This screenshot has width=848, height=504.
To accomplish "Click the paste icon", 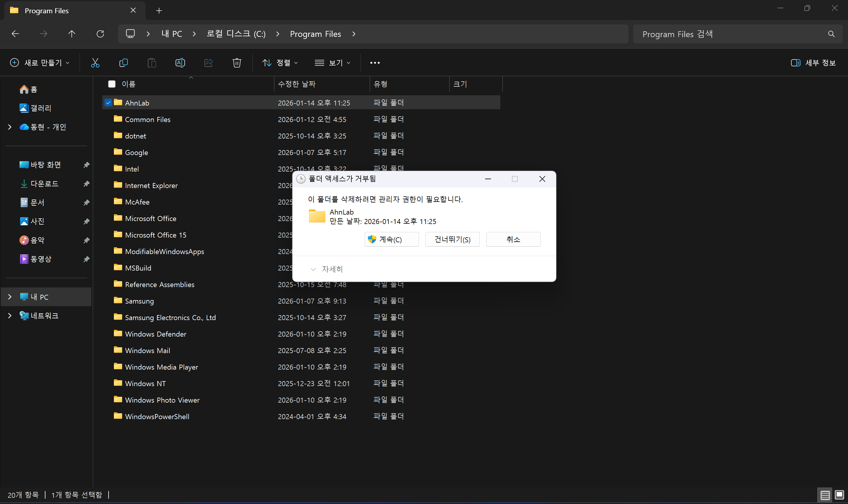I will (152, 62).
